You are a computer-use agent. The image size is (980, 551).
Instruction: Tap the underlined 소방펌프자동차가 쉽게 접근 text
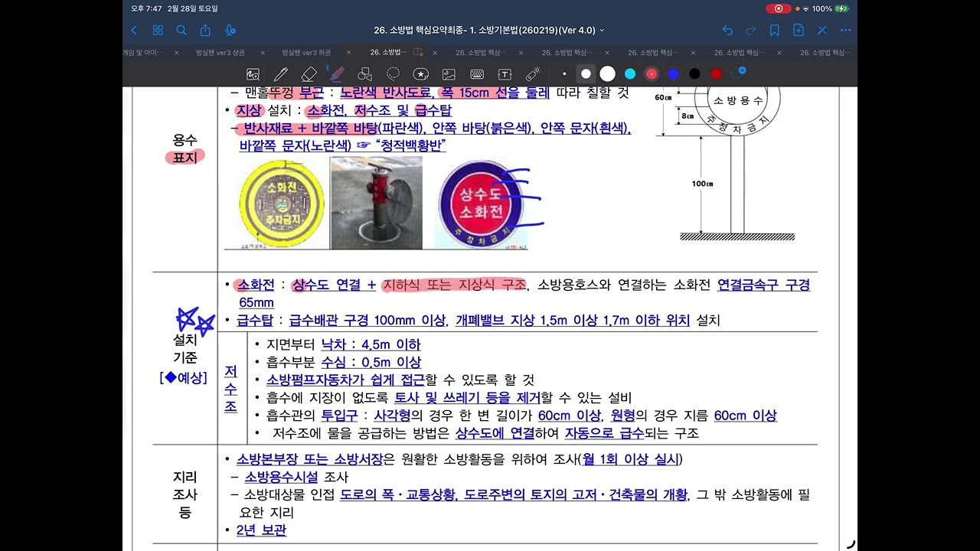click(345, 380)
